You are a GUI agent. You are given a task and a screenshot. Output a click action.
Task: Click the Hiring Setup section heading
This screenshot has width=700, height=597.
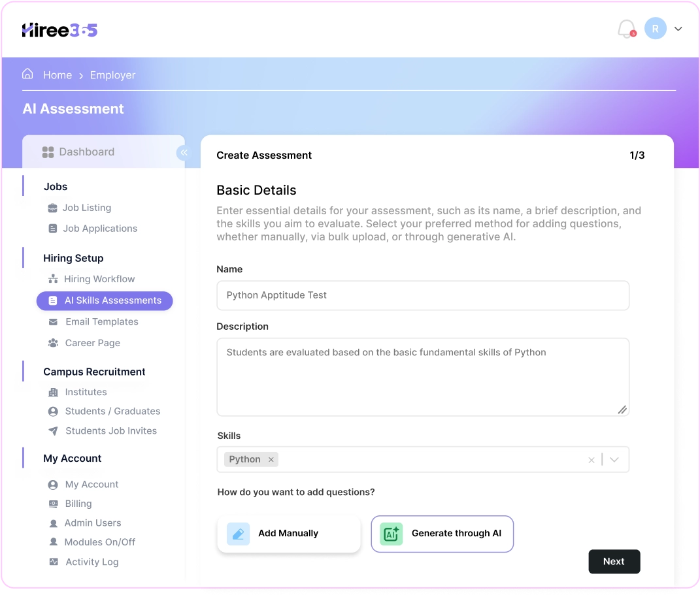click(73, 258)
